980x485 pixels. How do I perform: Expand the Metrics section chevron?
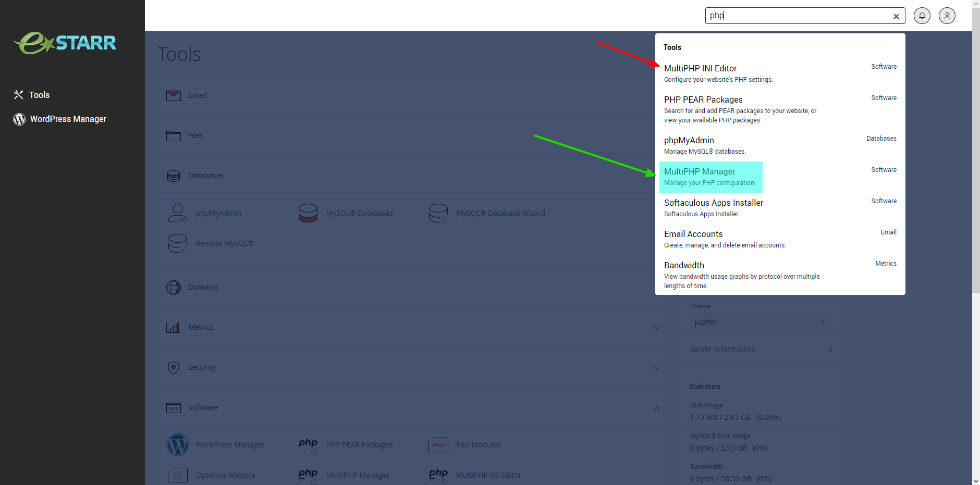[x=657, y=328]
